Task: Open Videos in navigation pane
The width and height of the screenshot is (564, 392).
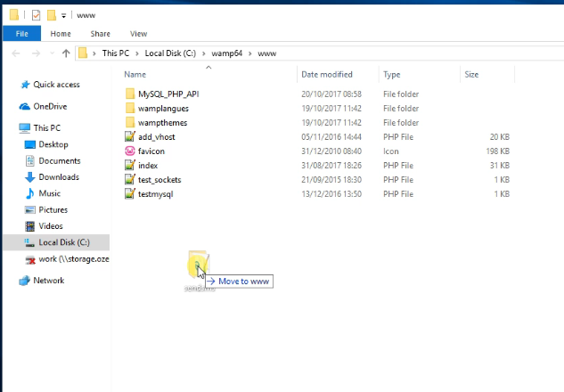Action: [51, 226]
